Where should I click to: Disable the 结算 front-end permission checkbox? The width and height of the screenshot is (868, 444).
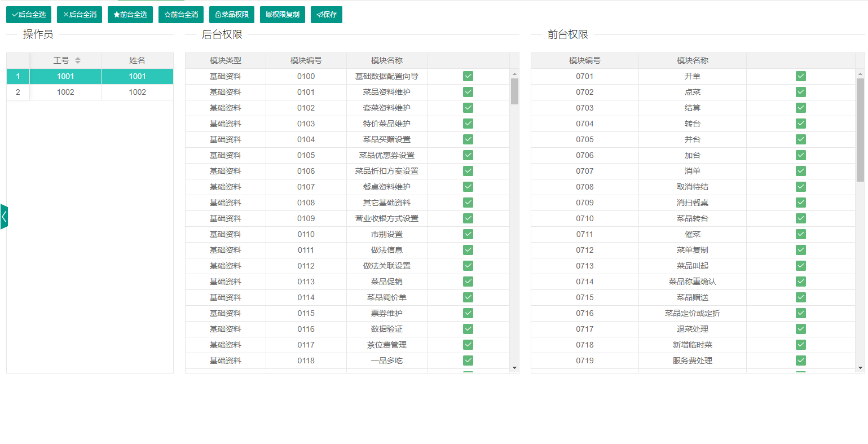[x=801, y=108]
